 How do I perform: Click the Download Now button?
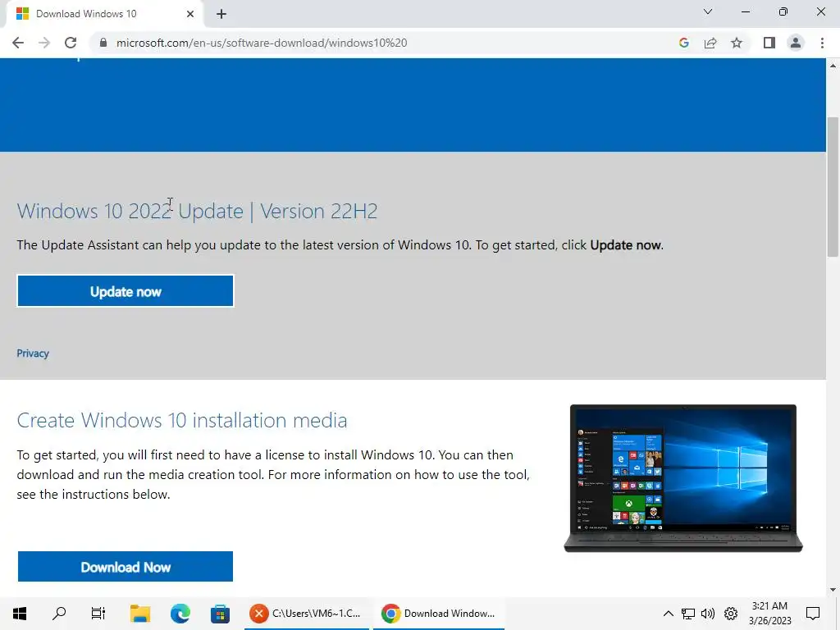click(x=126, y=567)
